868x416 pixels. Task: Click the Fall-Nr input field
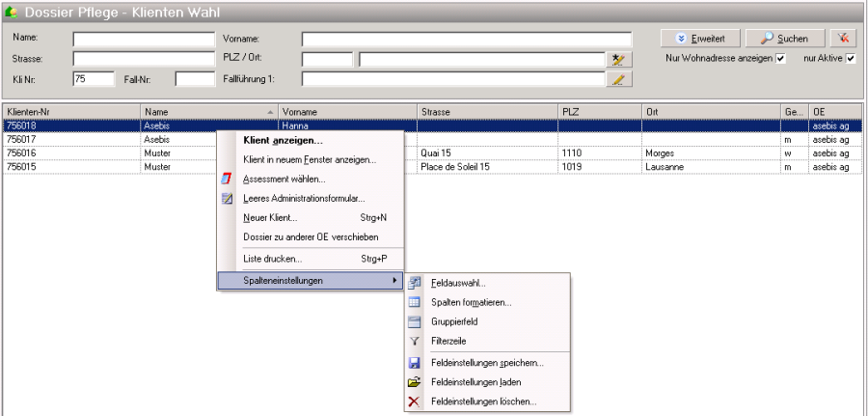point(195,79)
